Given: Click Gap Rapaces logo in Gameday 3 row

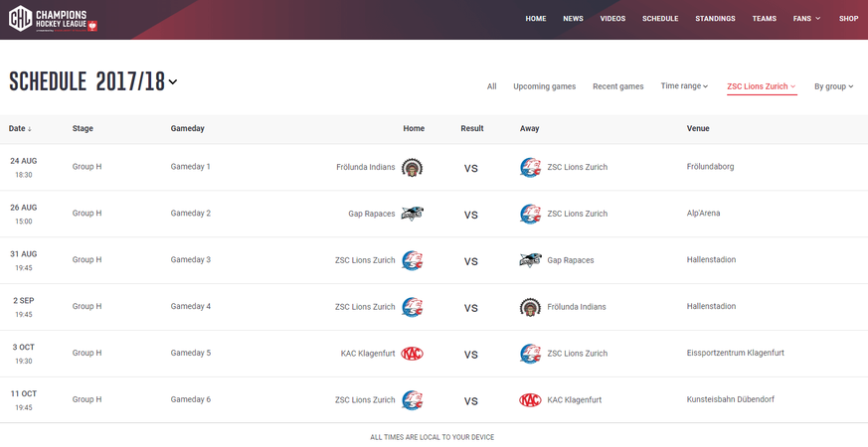Looking at the screenshot, I should click(530, 260).
